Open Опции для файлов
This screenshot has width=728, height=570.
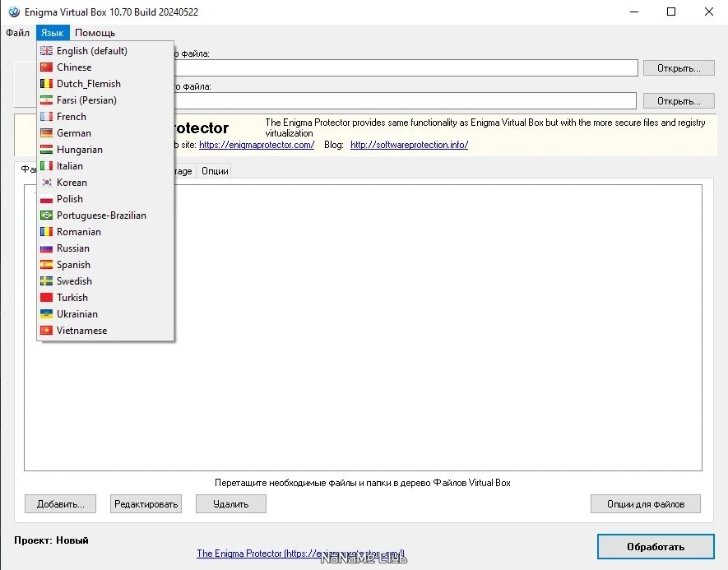[646, 504]
